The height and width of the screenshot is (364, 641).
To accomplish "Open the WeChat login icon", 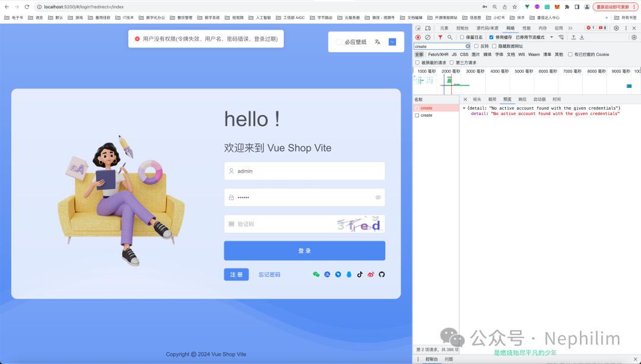I will [x=316, y=274].
